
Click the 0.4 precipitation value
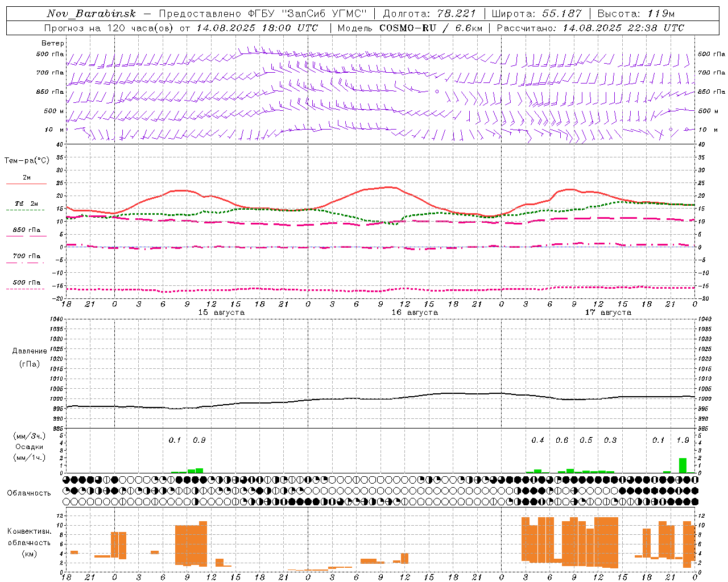click(x=537, y=440)
